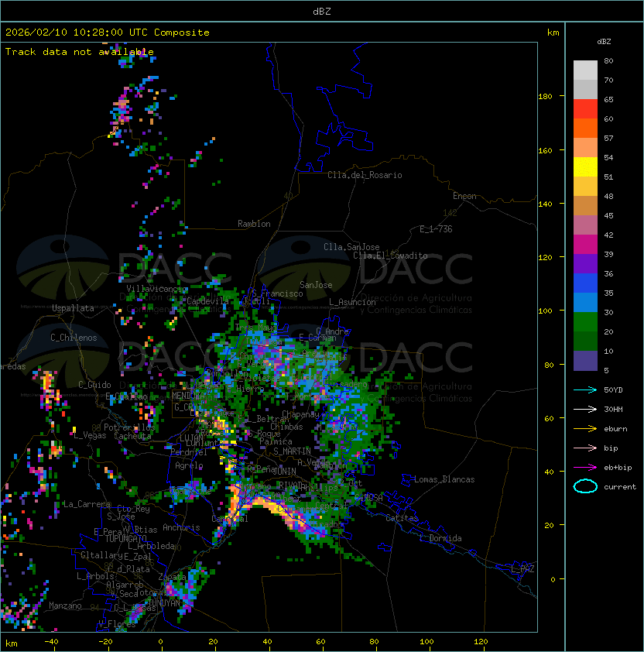Click the 'Clla.SanJose' map label
The width and height of the screenshot is (644, 652).
click(x=351, y=247)
